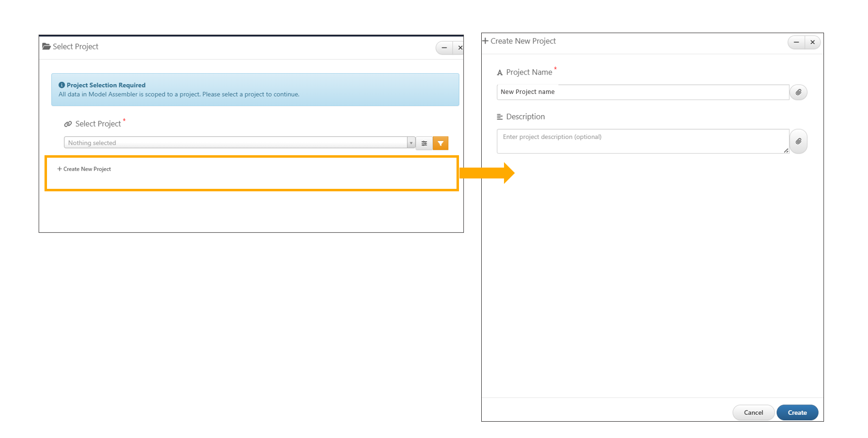Expand the Select Project dropdown arrow
The height and width of the screenshot is (438, 868).
(x=411, y=143)
